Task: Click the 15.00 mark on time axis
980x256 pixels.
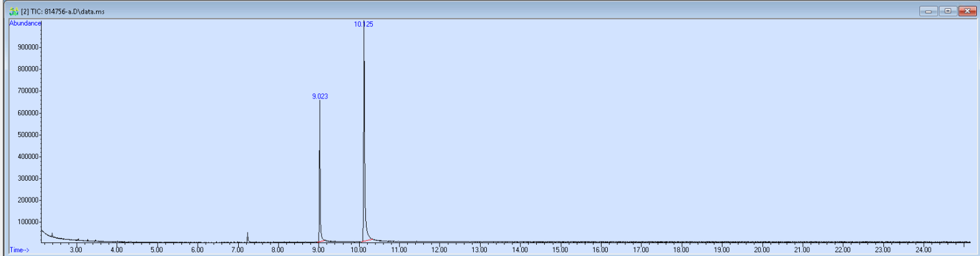Action: point(560,250)
